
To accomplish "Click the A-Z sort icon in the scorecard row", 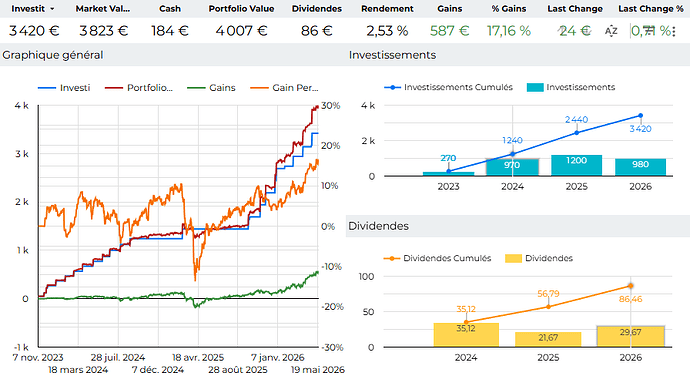I will coord(611,31).
